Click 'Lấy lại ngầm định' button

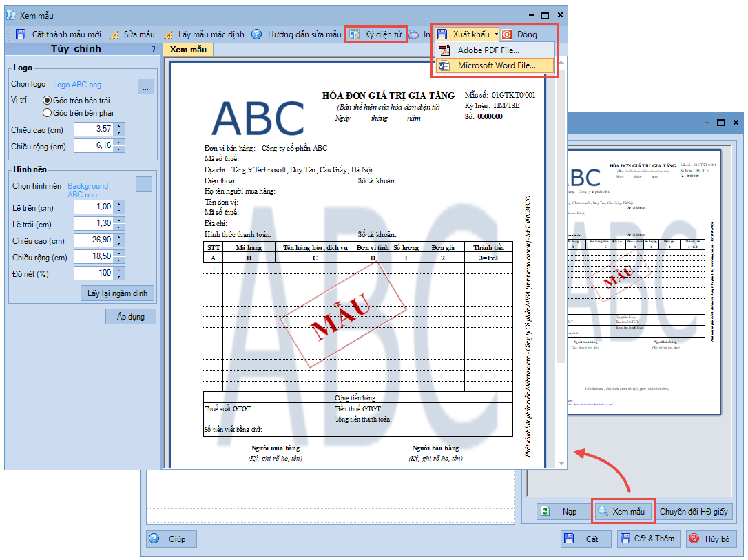coord(118,293)
